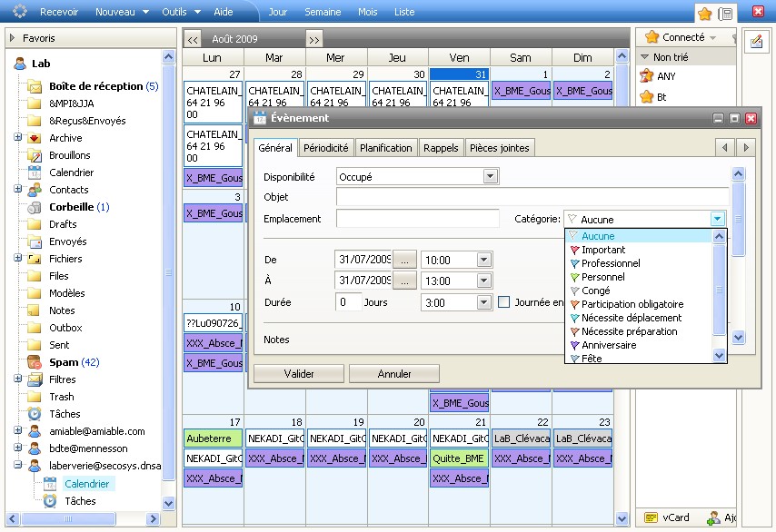Switch to the Périodicité tab

[x=325, y=148]
